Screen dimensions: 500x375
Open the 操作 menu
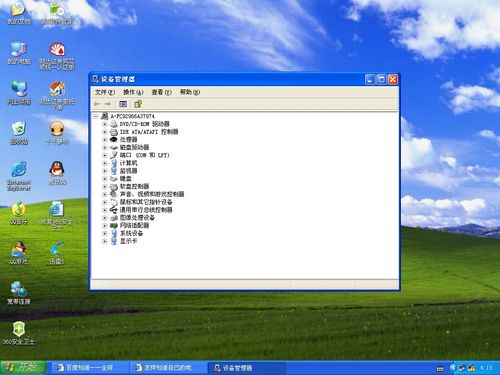click(x=133, y=92)
